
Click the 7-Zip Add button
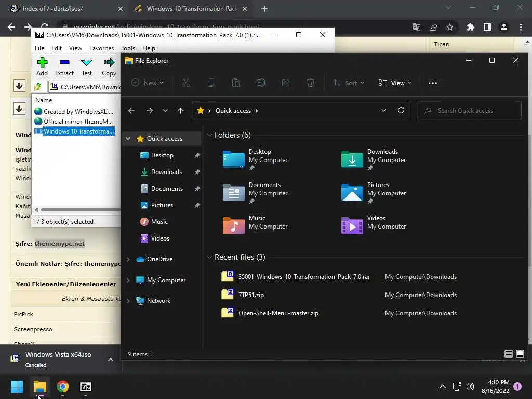point(42,66)
